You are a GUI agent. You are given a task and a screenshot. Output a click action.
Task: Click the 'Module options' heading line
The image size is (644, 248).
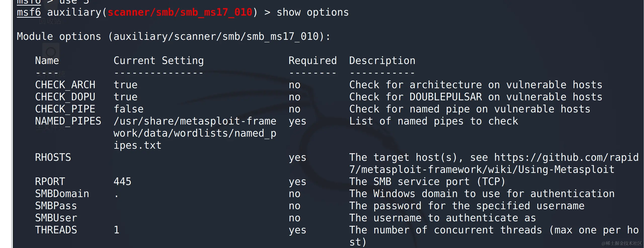[173, 37]
